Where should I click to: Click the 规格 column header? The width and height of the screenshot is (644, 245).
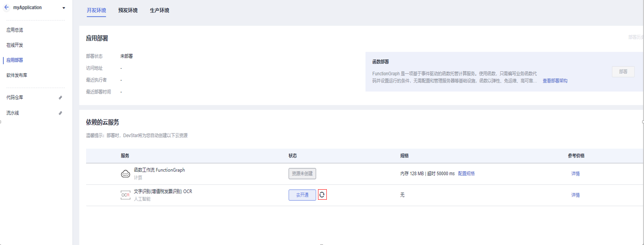[x=405, y=156]
